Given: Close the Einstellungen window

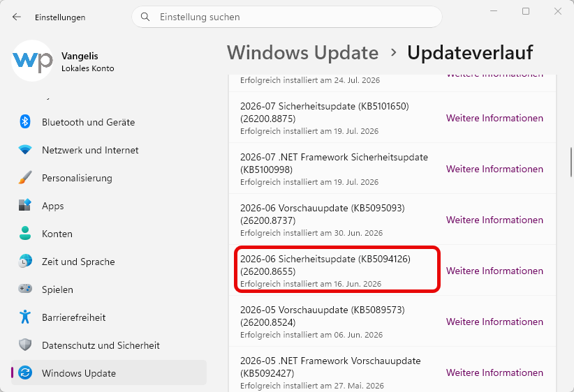Looking at the screenshot, I should [557, 11].
